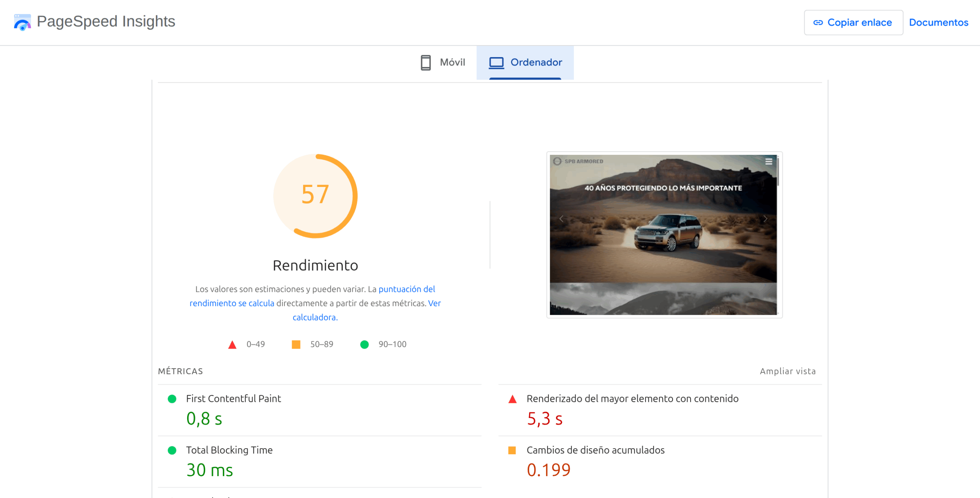Click the green dot beside First Contentful Paint
The width and height of the screenshot is (980, 498).
pos(172,399)
